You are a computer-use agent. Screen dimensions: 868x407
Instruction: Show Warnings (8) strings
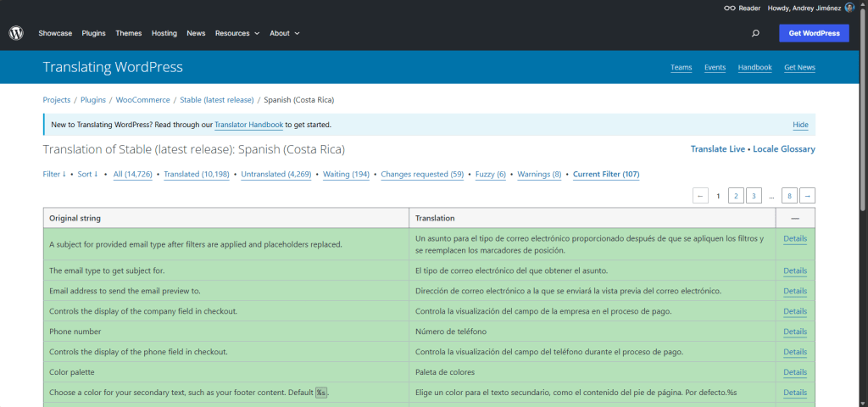(539, 175)
